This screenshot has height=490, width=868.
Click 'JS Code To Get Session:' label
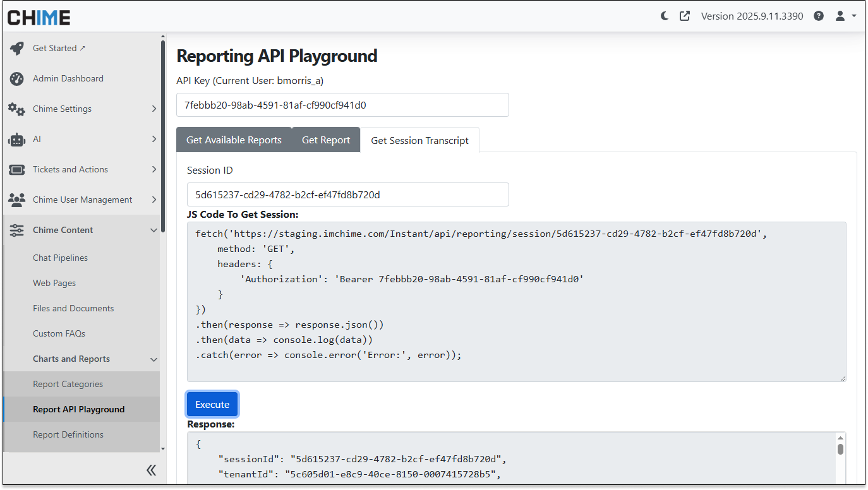point(243,215)
